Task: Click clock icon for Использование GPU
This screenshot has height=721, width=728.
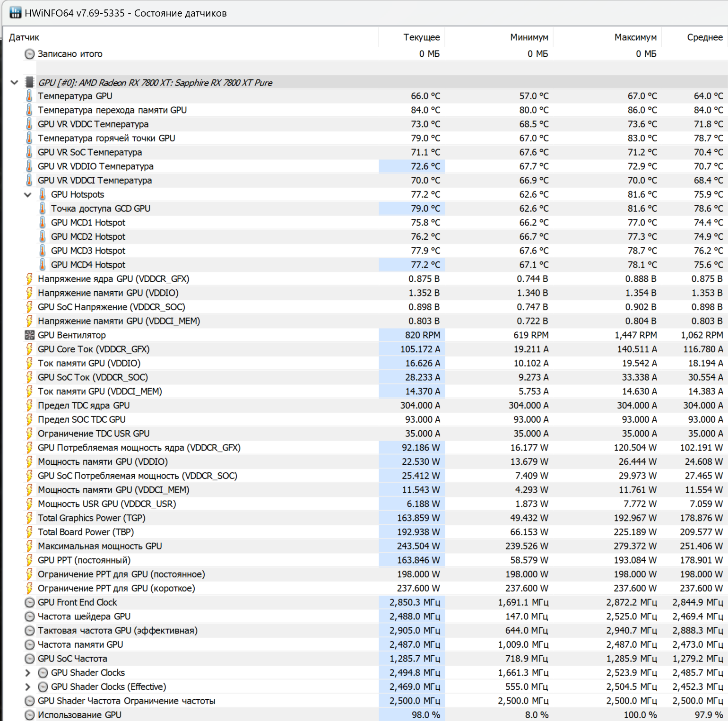Action: coord(29,715)
